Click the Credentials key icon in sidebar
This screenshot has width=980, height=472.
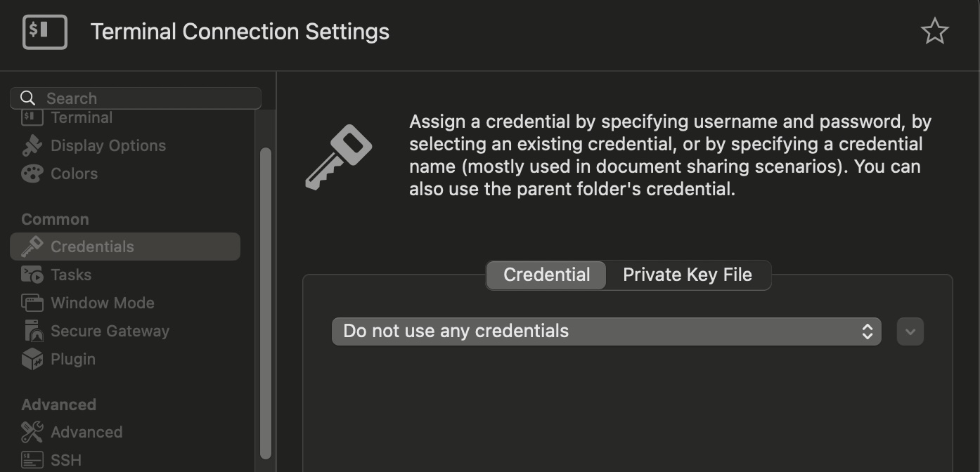32,247
